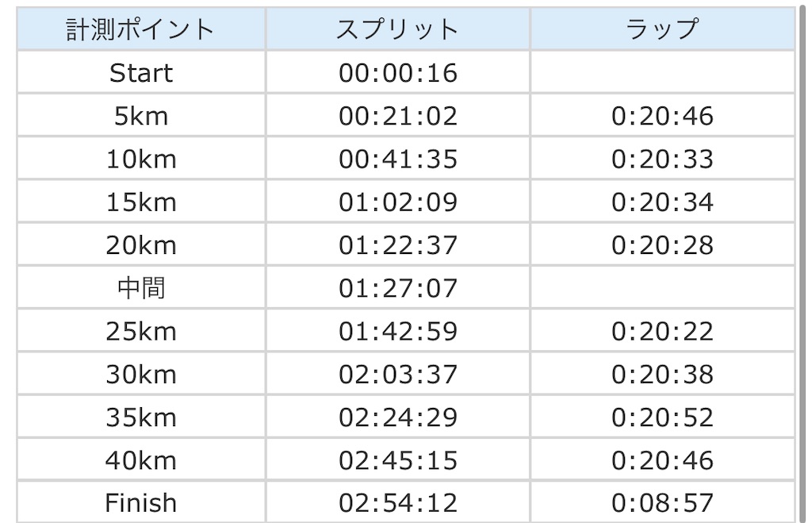Select the Start row label

point(141,72)
